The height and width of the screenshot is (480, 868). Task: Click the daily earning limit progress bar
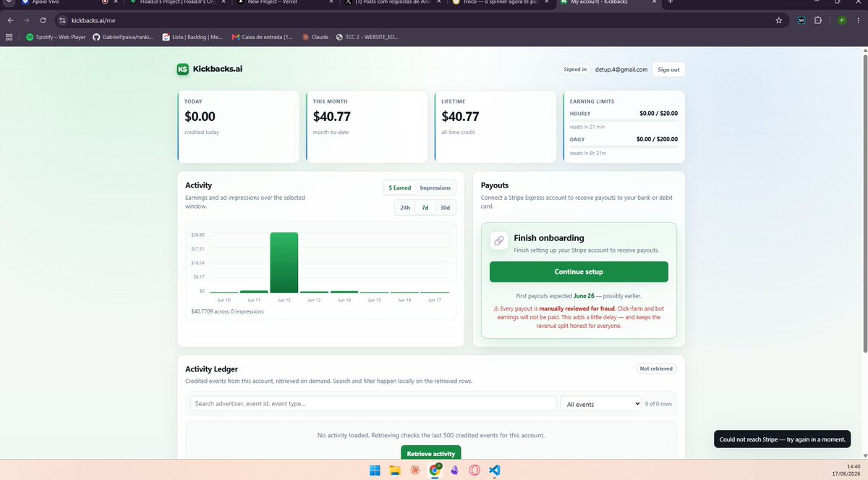coord(624,146)
